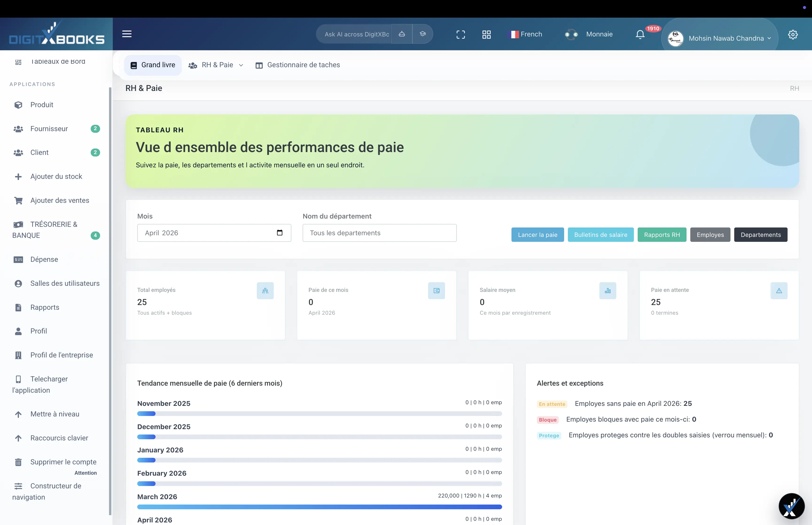Open the apps grid icon

point(486,35)
